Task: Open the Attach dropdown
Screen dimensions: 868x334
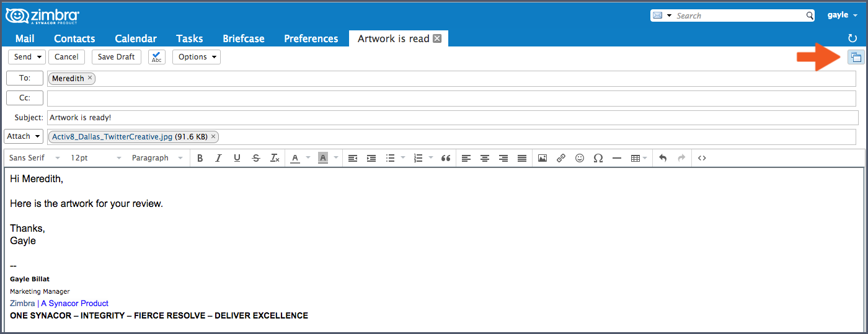Action: [24, 136]
